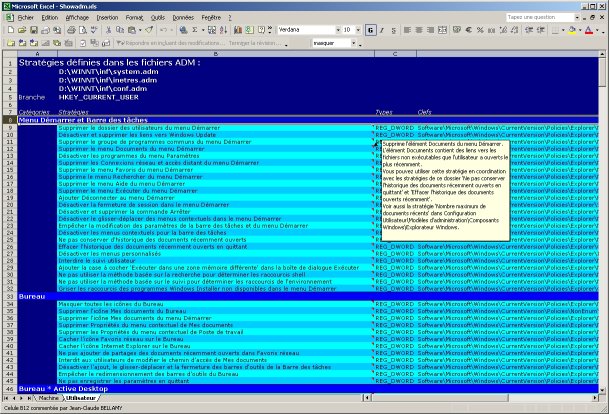Align cell text to the left

[x=407, y=30]
